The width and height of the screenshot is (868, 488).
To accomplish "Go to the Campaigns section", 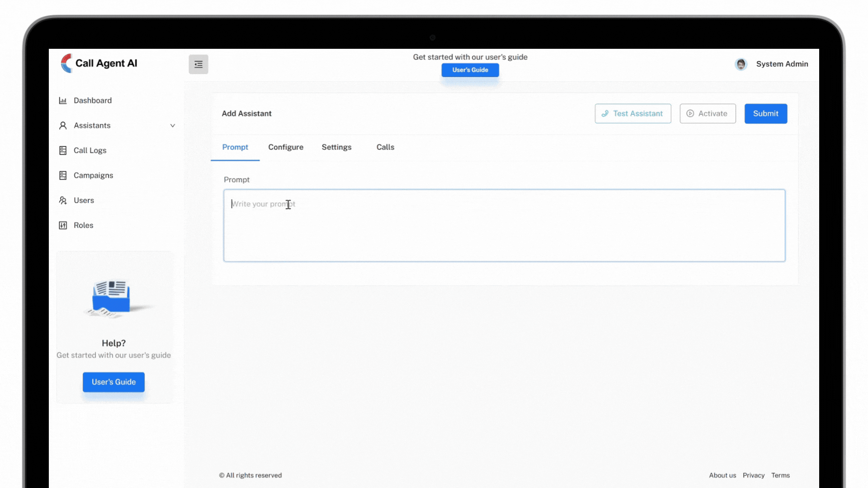I will (x=93, y=175).
